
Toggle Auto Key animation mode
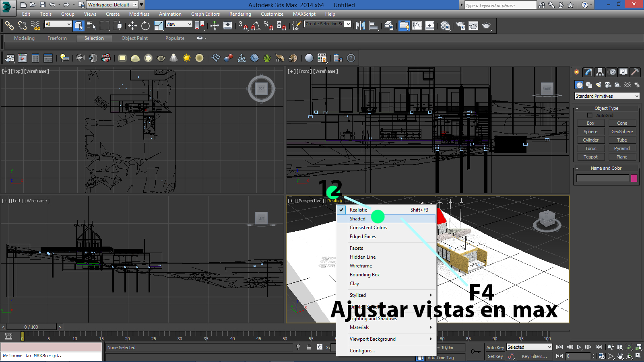[x=495, y=348]
